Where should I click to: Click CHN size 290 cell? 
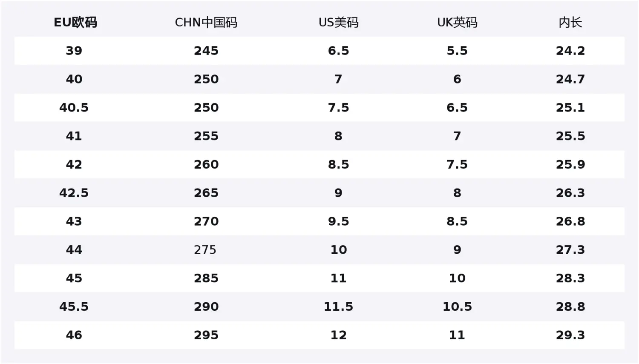tap(206, 307)
